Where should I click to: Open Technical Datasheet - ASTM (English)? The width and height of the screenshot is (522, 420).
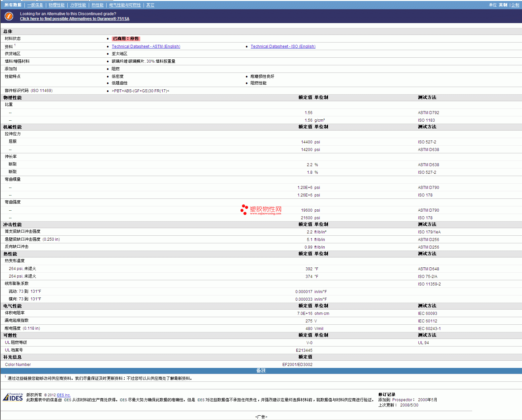[146, 46]
